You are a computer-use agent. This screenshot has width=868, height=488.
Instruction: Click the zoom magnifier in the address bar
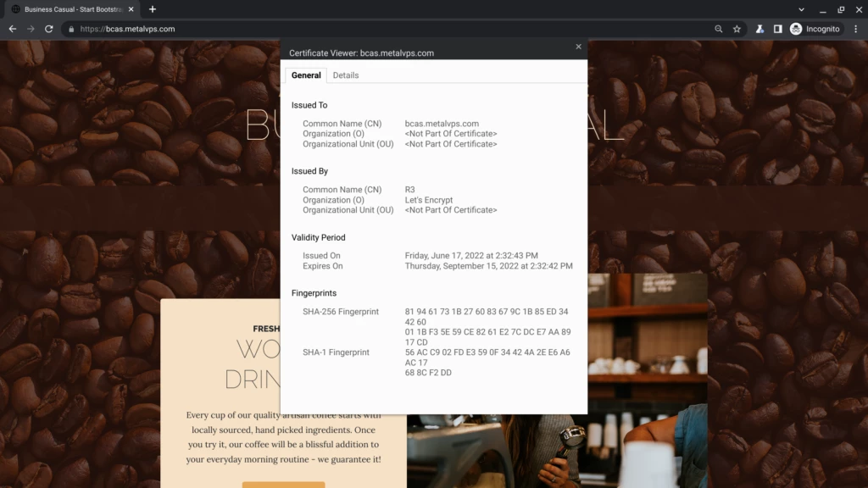click(x=717, y=28)
